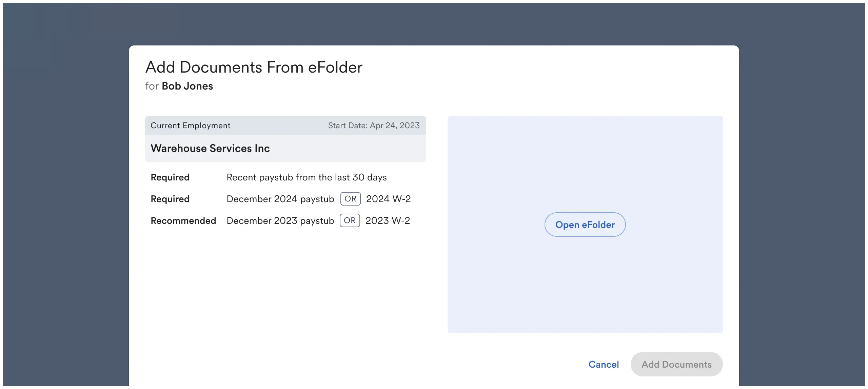Select the December 2023 paystub option
Image resolution: width=868 pixels, height=389 pixels.
280,220
